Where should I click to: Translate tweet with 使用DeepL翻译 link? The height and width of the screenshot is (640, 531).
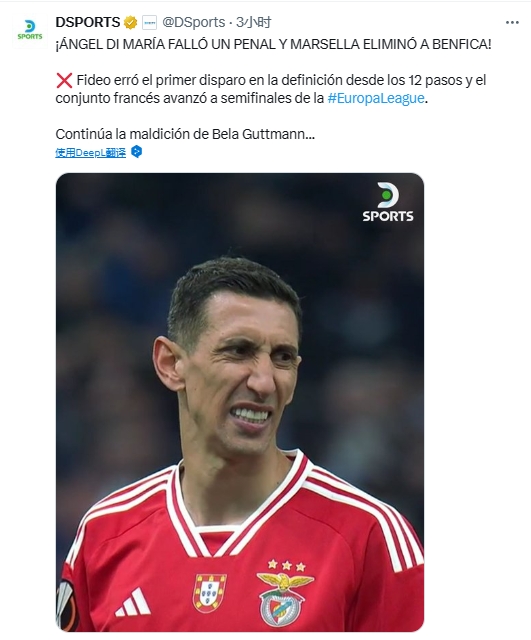point(91,153)
